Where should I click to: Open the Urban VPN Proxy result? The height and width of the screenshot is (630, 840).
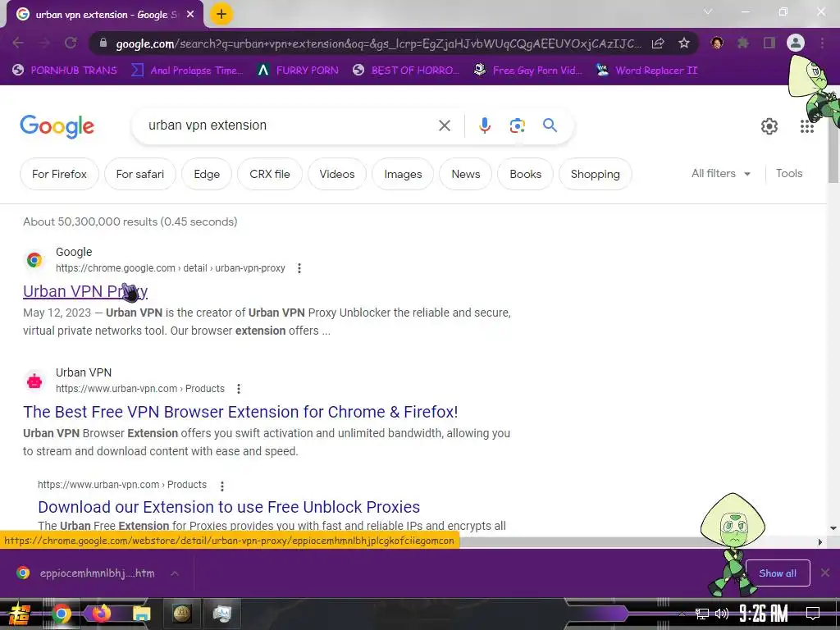click(85, 291)
